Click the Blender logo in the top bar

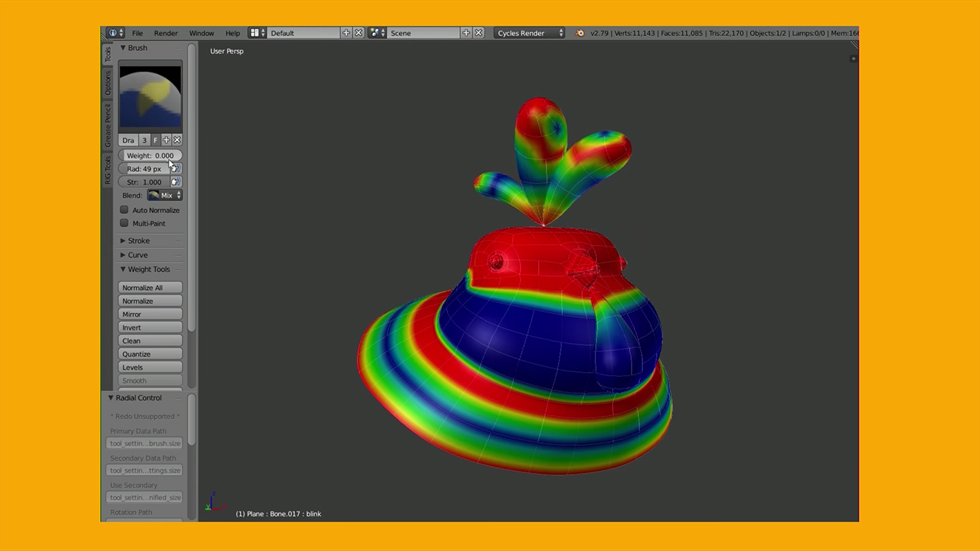pos(579,33)
